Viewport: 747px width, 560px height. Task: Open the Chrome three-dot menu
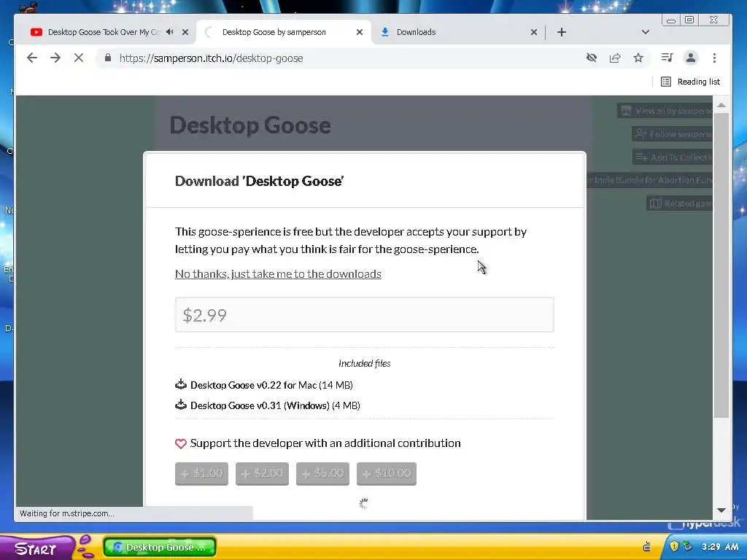(x=714, y=58)
